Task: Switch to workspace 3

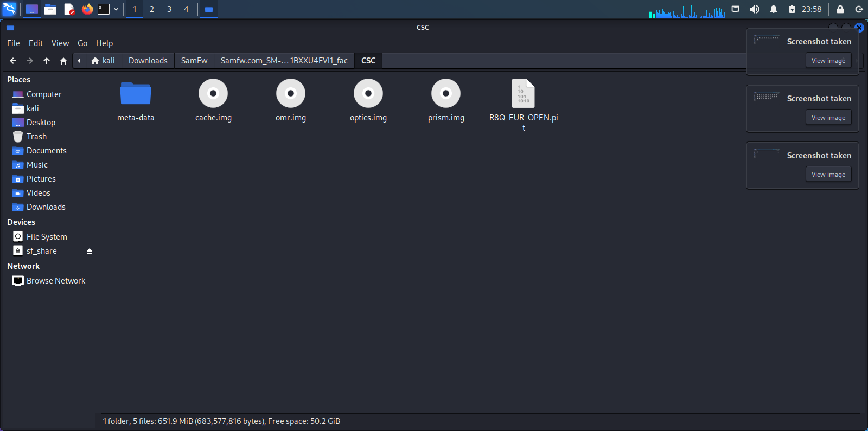Action: click(169, 9)
